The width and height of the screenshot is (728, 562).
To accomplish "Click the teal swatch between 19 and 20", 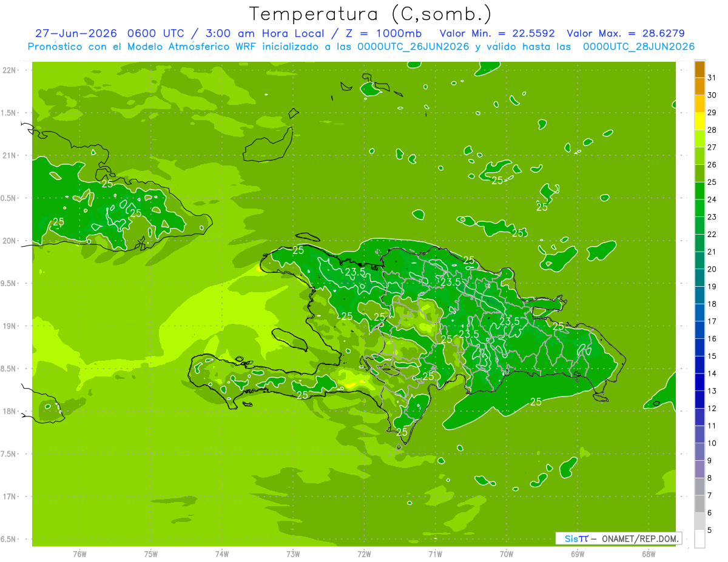I will click(x=699, y=278).
